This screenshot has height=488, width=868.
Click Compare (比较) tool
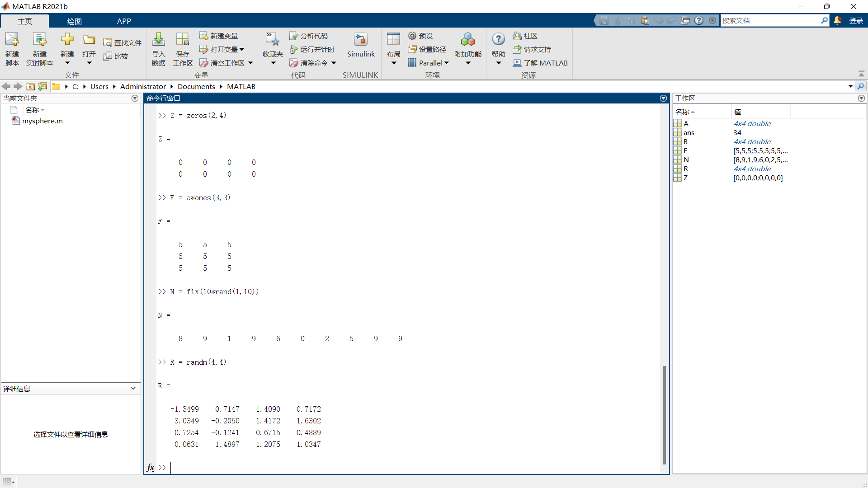pos(116,56)
